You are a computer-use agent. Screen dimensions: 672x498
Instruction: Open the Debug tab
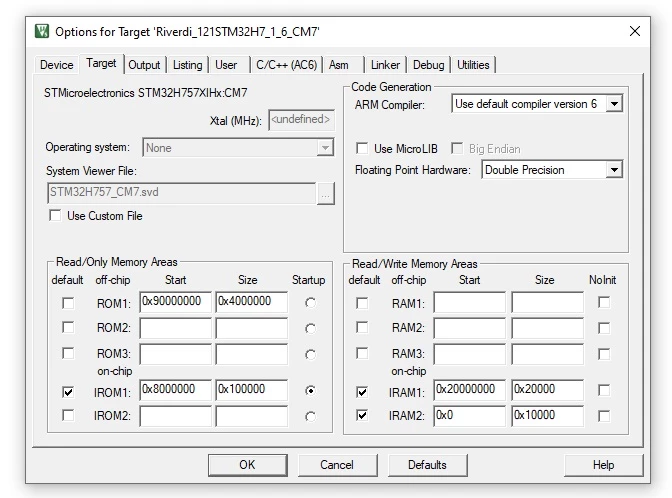pos(429,65)
